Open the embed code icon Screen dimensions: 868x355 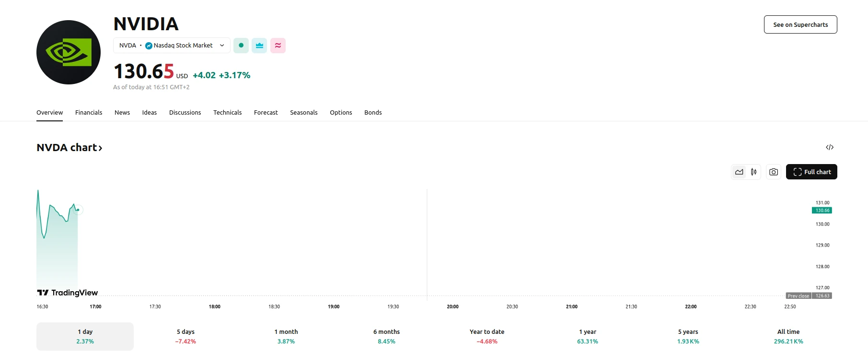pyautogui.click(x=830, y=147)
